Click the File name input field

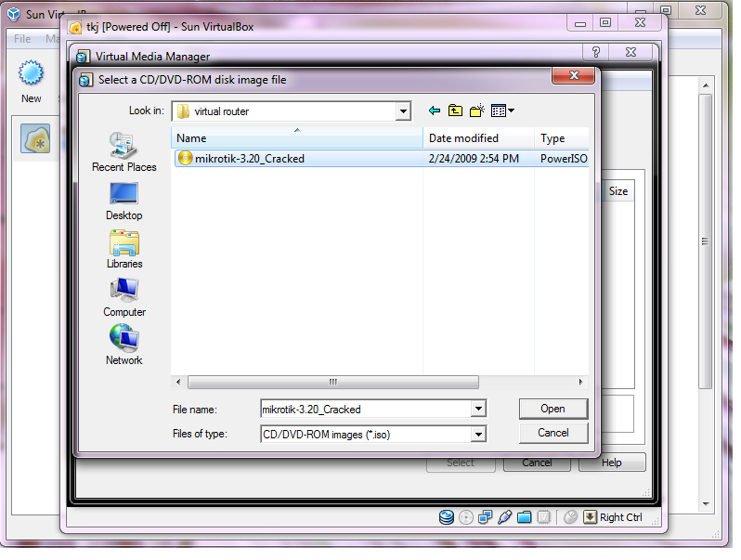pyautogui.click(x=366, y=409)
